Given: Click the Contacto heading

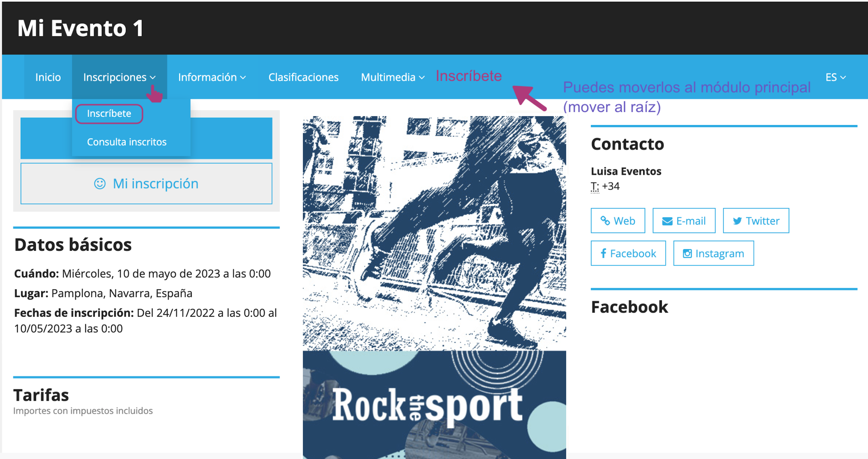Looking at the screenshot, I should click(627, 144).
